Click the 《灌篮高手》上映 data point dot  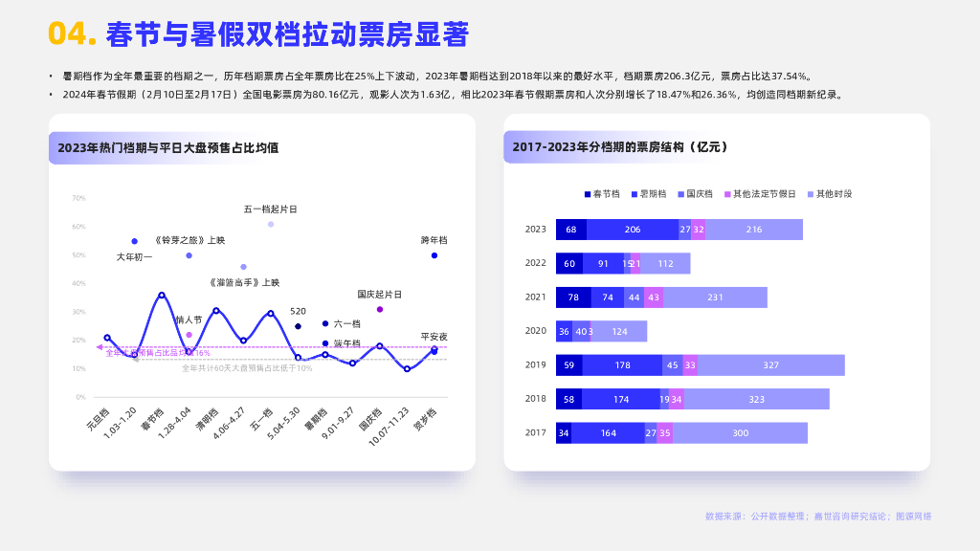click(x=244, y=267)
